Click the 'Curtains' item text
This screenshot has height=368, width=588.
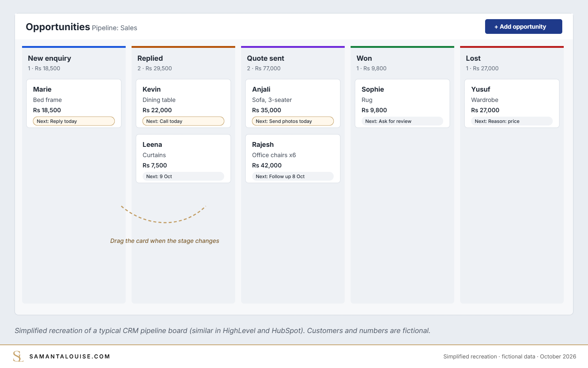[154, 155]
